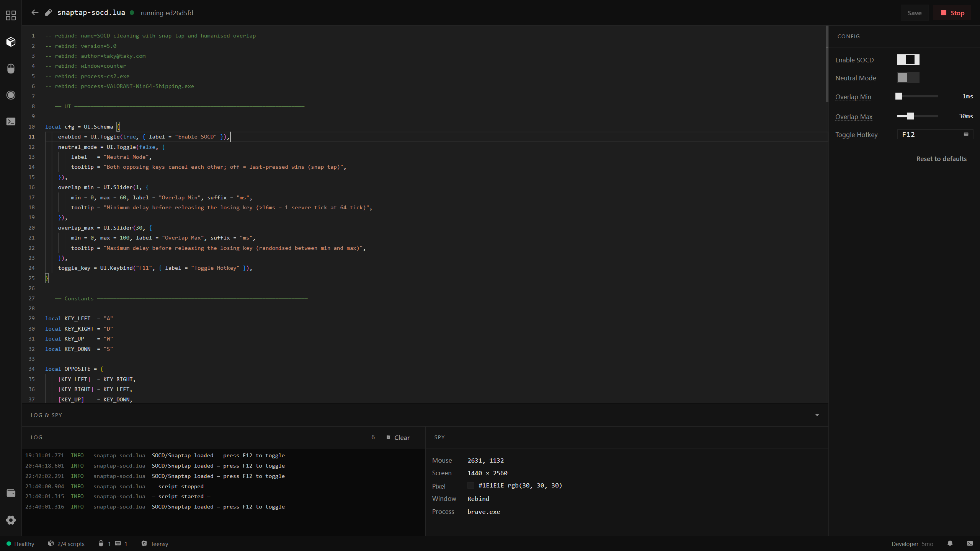
Task: Click the scripts cube icon in status bar
Action: click(x=51, y=544)
